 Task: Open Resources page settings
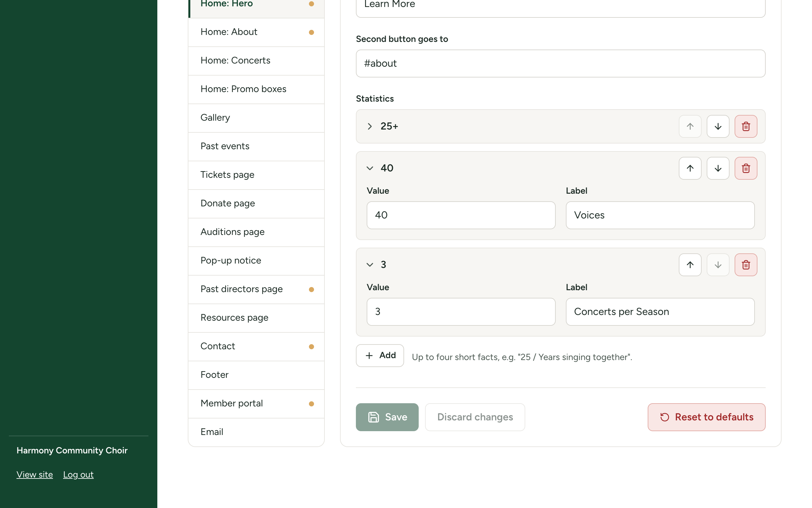(x=256, y=318)
